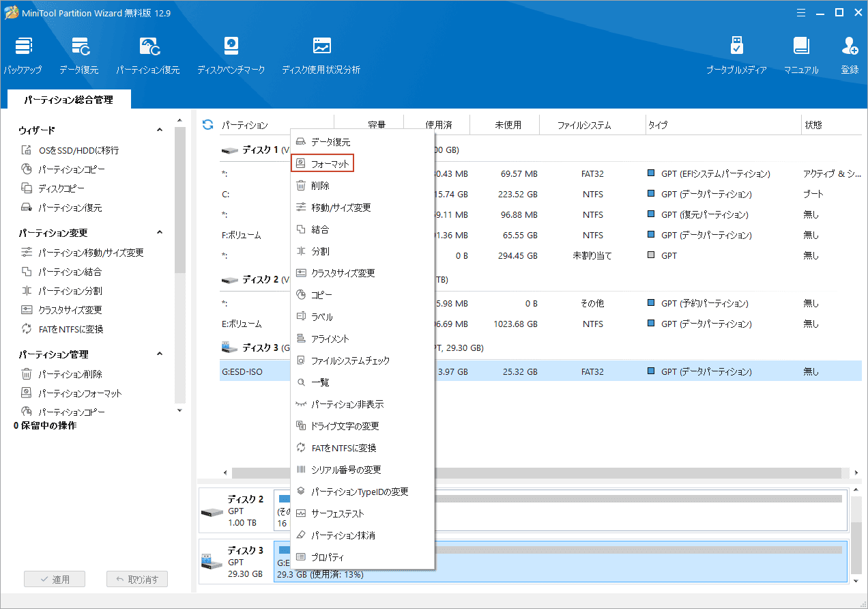Open パーティション復元 in the top toolbar

pyautogui.click(x=148, y=55)
